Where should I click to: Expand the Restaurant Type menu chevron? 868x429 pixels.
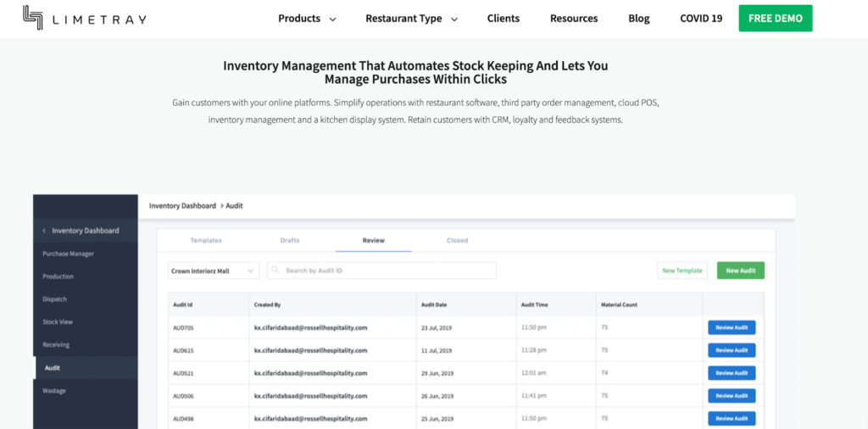[x=454, y=19]
